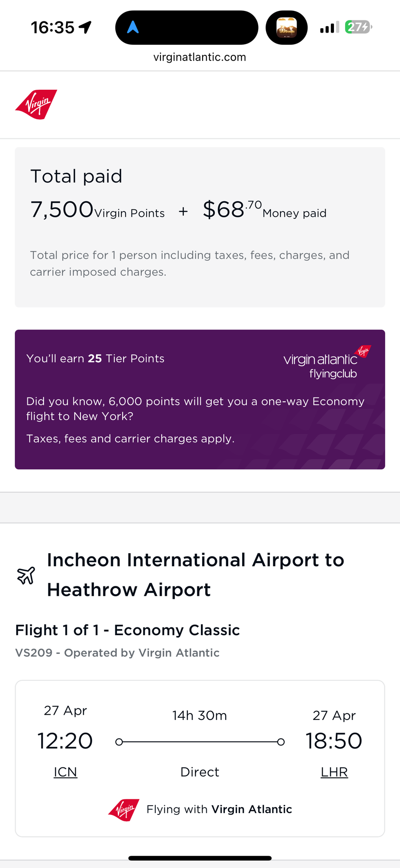Tap the airplane icon beside route heading

(26, 575)
